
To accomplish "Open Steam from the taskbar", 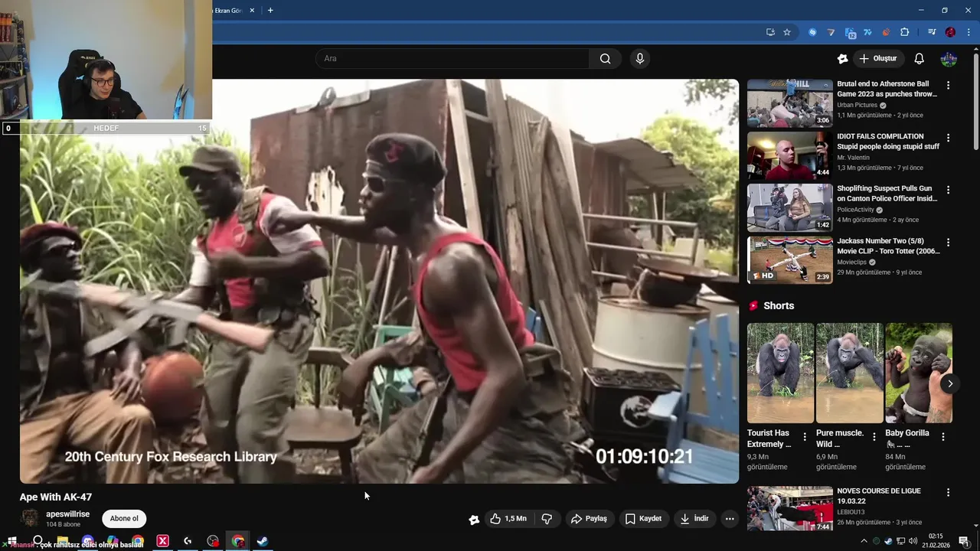I will [x=263, y=541].
